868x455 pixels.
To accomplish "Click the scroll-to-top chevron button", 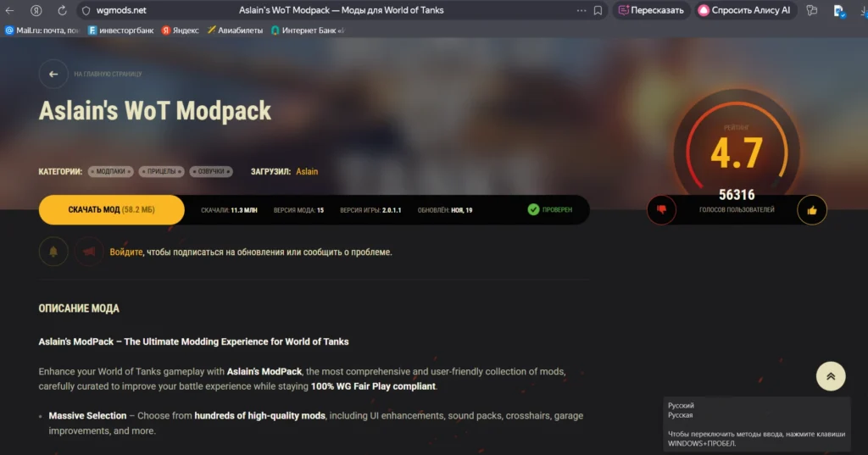I will (830, 376).
